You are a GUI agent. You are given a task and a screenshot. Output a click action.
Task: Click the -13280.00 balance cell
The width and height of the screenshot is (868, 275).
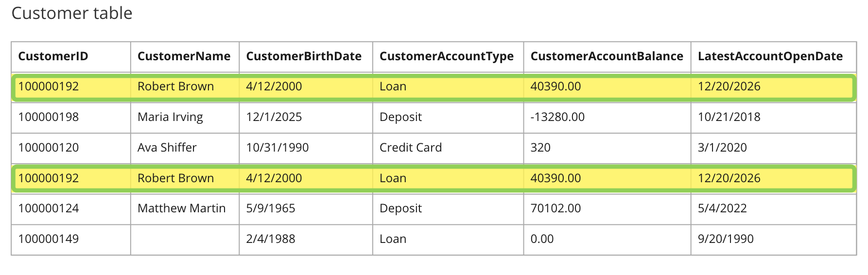click(x=607, y=117)
